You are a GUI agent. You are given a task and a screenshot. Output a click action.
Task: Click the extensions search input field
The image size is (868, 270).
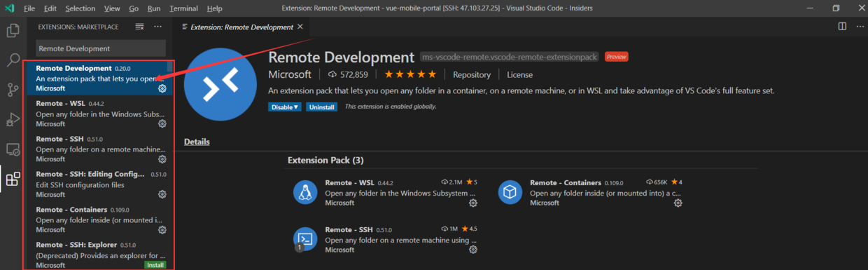pyautogui.click(x=101, y=48)
